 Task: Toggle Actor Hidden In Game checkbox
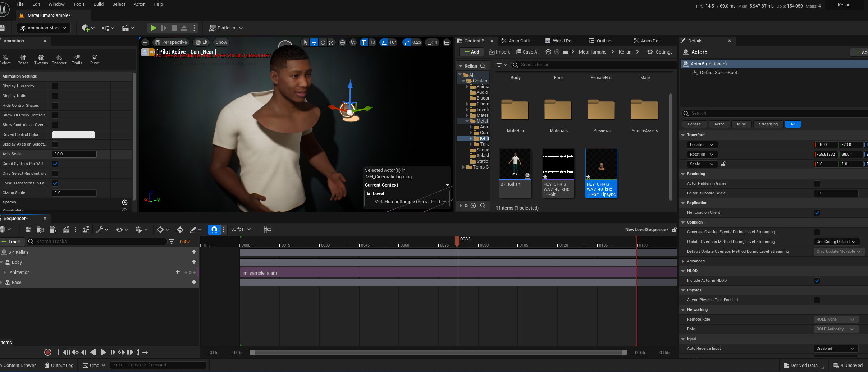pos(817,184)
